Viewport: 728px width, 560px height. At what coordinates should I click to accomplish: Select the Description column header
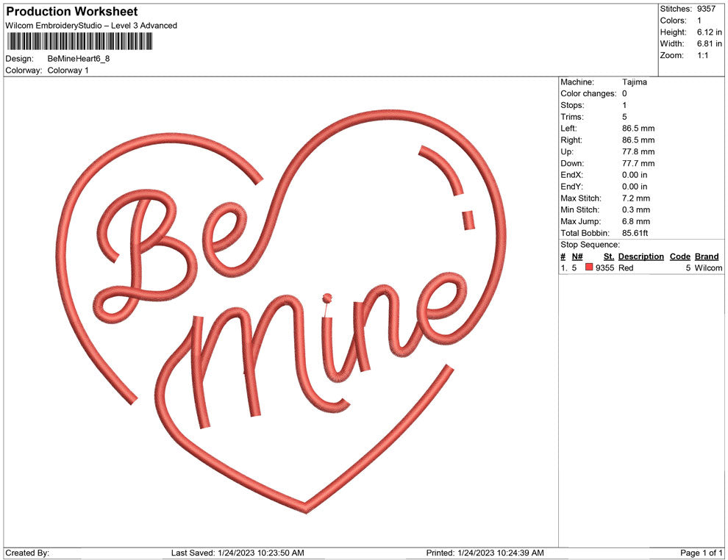pyautogui.click(x=640, y=256)
